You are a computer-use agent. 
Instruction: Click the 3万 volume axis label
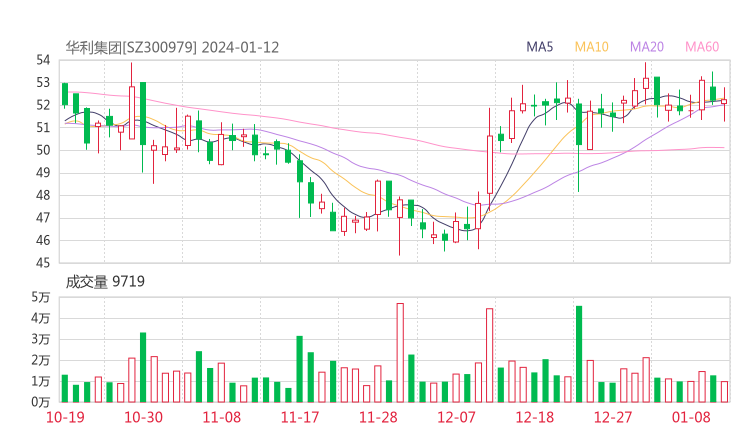coord(41,339)
